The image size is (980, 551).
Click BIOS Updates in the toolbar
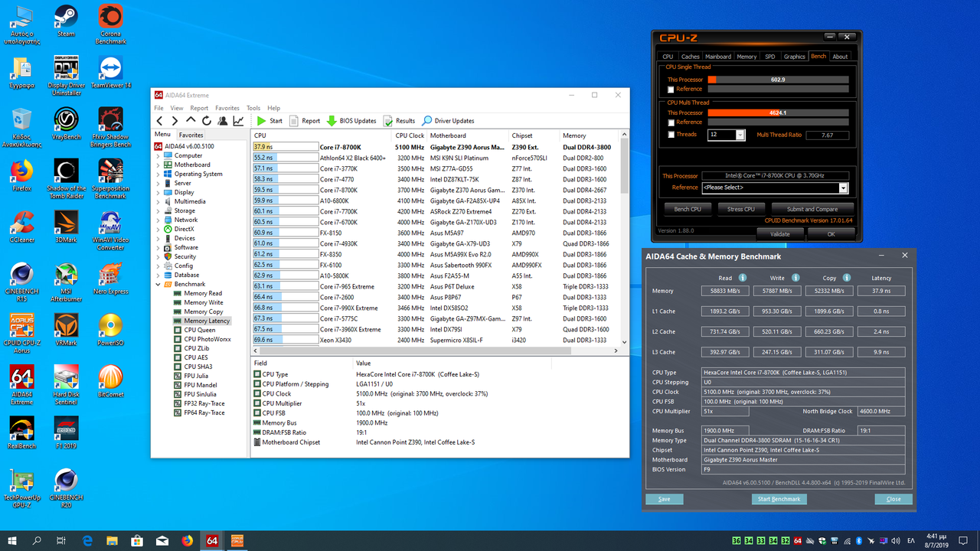351,121
